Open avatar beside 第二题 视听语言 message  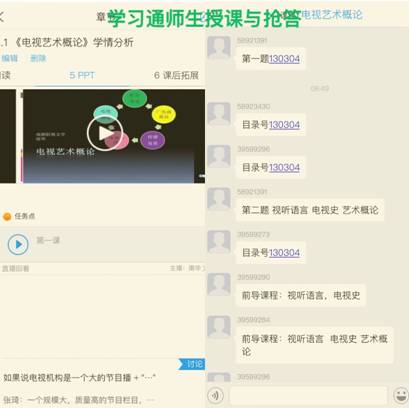click(x=219, y=199)
